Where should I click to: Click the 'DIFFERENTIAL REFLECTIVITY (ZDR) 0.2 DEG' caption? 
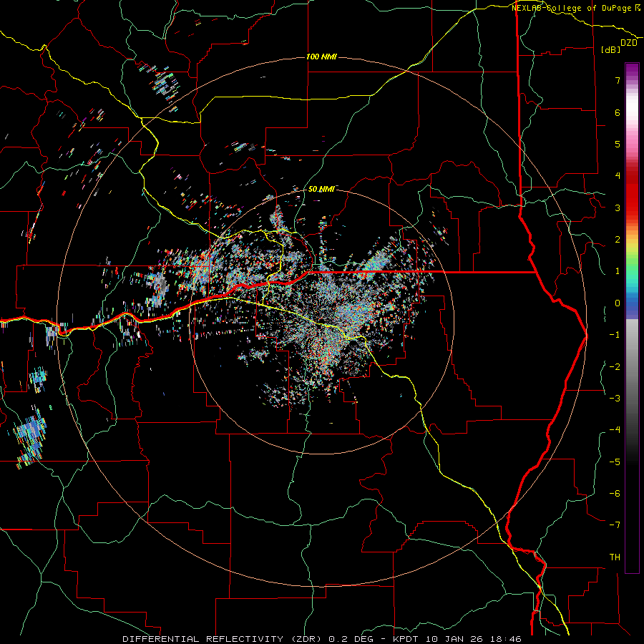click(248, 639)
